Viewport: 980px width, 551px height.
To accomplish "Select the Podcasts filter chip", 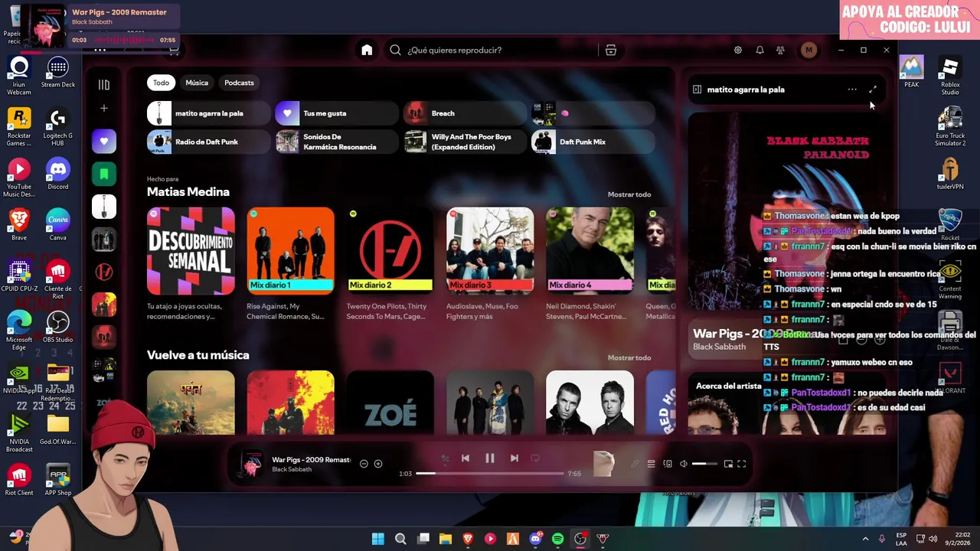I will point(239,83).
